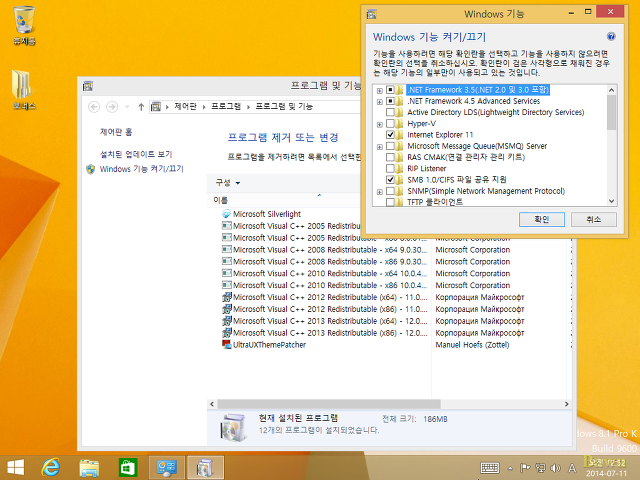Image resolution: width=640 pixels, height=480 pixels.
Task: Click vertical scrollbar thumb in features list
Action: [x=611, y=113]
